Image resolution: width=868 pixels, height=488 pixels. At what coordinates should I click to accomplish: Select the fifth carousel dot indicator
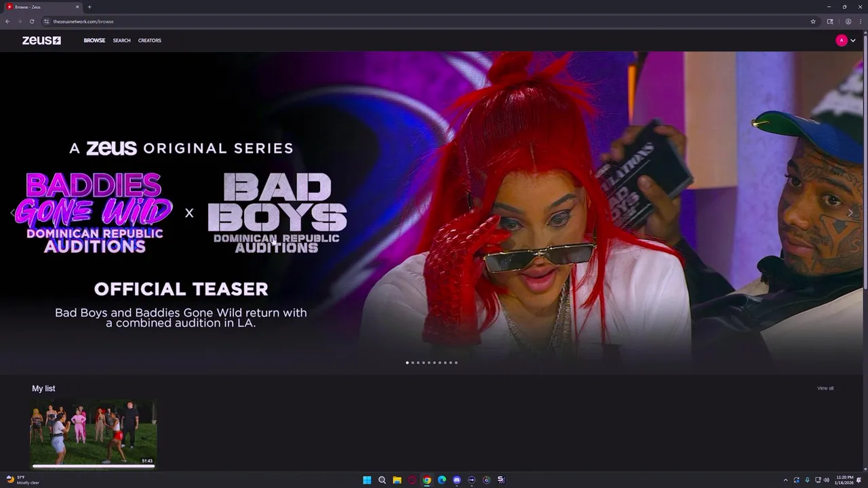(x=429, y=363)
